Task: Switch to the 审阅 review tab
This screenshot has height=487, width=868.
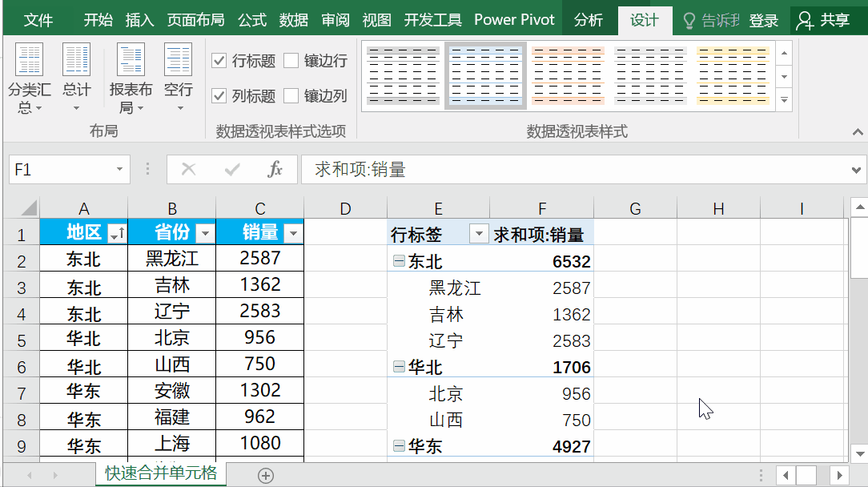Action: [336, 21]
